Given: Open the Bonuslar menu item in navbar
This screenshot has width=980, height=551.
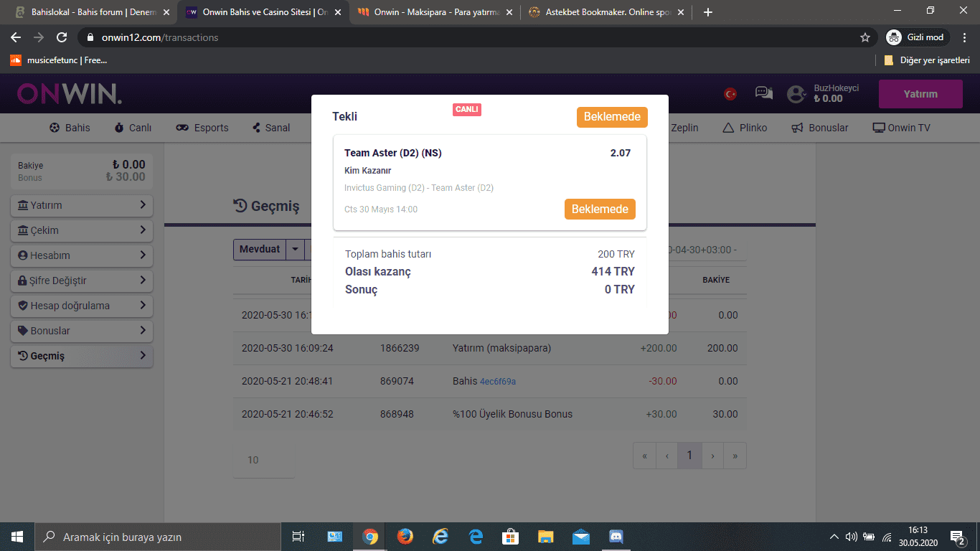Looking at the screenshot, I should (820, 128).
